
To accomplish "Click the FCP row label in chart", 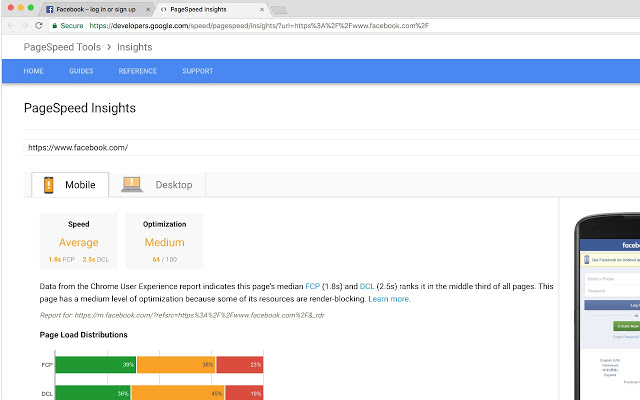I will click(47, 365).
